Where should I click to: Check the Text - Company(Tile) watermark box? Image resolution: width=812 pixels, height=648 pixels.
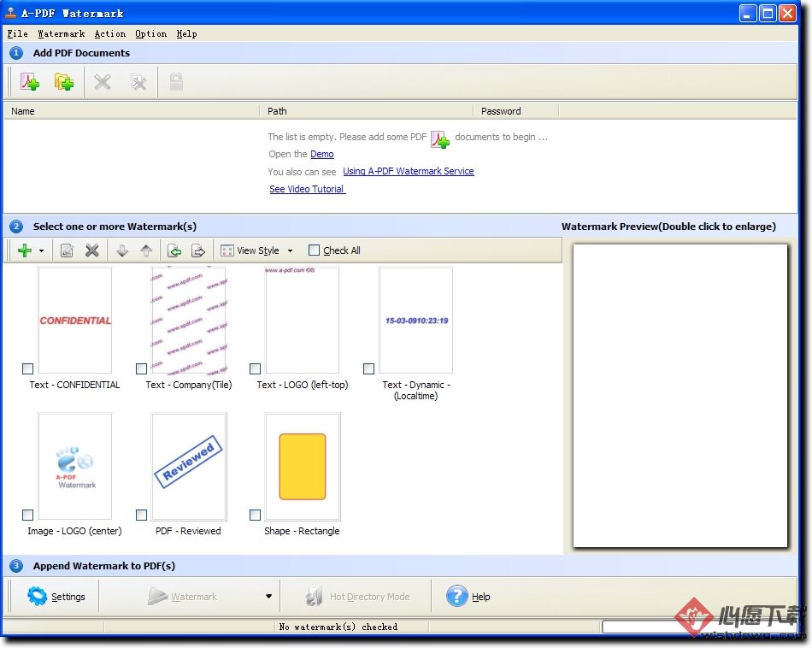tap(141, 368)
